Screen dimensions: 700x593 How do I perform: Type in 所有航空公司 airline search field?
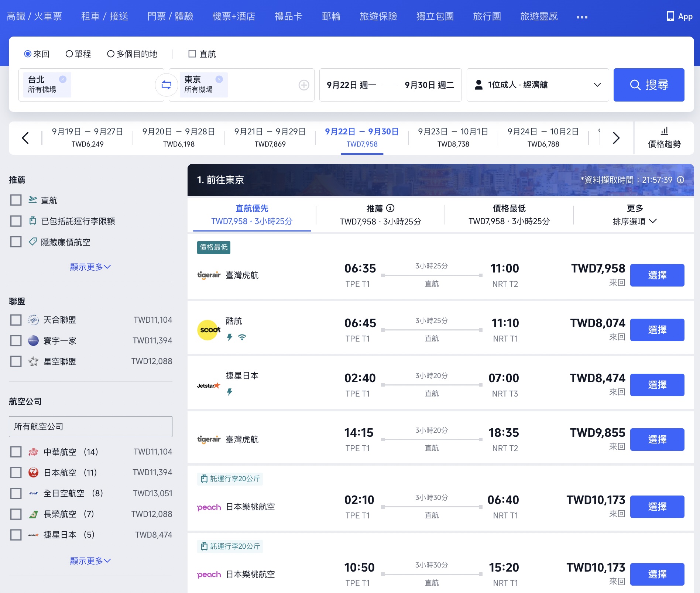tap(90, 426)
